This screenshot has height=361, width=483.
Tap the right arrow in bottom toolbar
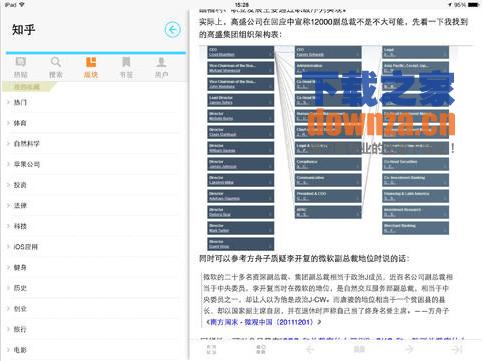click(409, 349)
